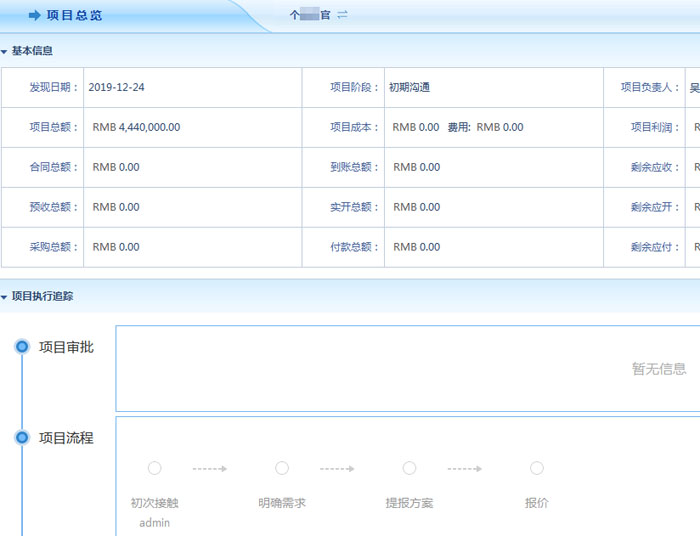
Task: Select the 报价 stage circle
Action: (x=537, y=468)
